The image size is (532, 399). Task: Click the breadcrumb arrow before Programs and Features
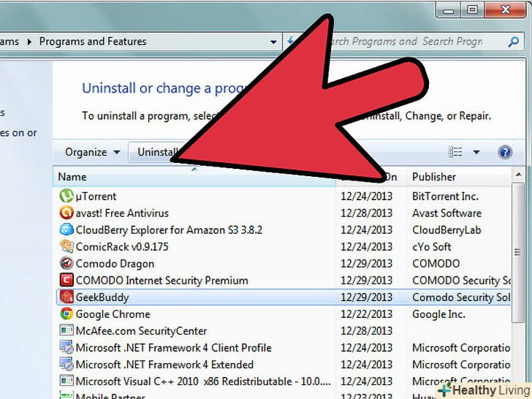tap(29, 42)
